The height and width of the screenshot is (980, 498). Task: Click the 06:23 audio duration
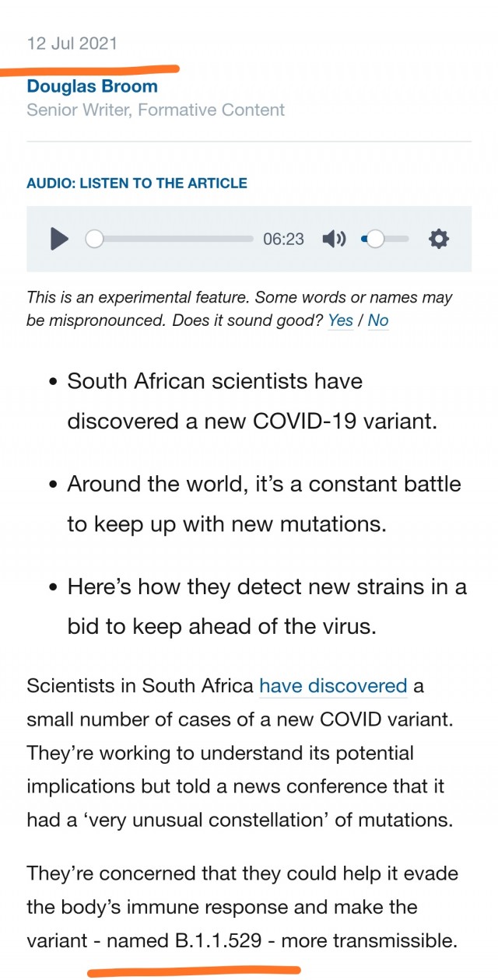point(283,240)
